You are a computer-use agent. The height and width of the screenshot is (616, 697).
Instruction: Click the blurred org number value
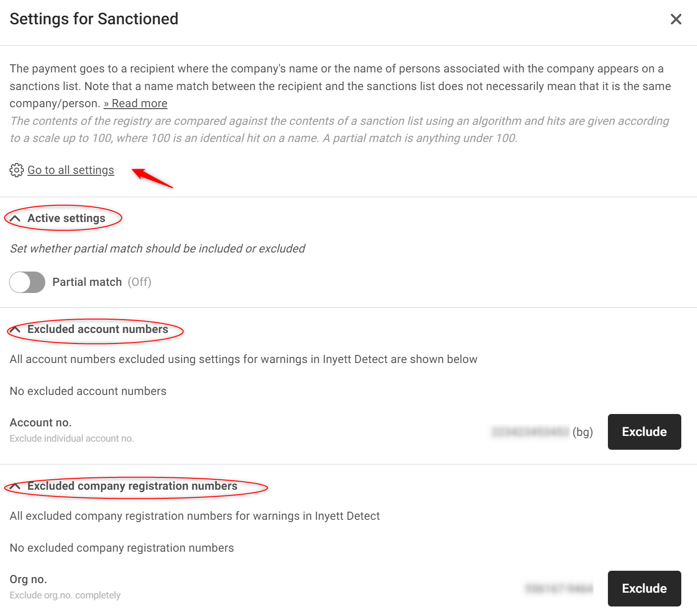pos(560,589)
